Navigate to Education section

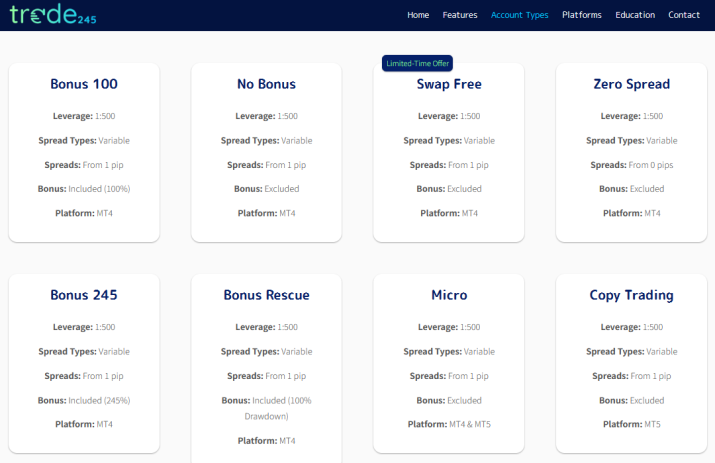(x=635, y=15)
